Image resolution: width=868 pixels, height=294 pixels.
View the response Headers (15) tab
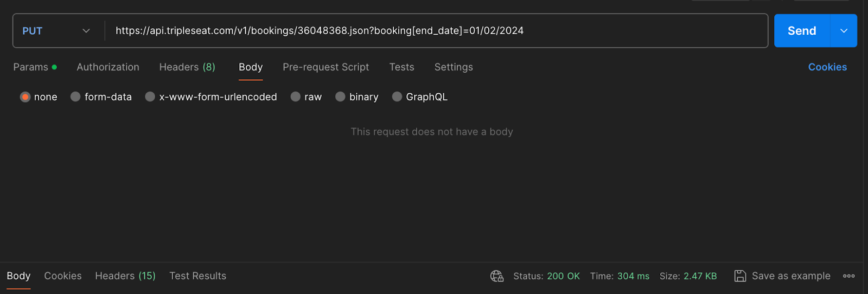click(x=125, y=276)
